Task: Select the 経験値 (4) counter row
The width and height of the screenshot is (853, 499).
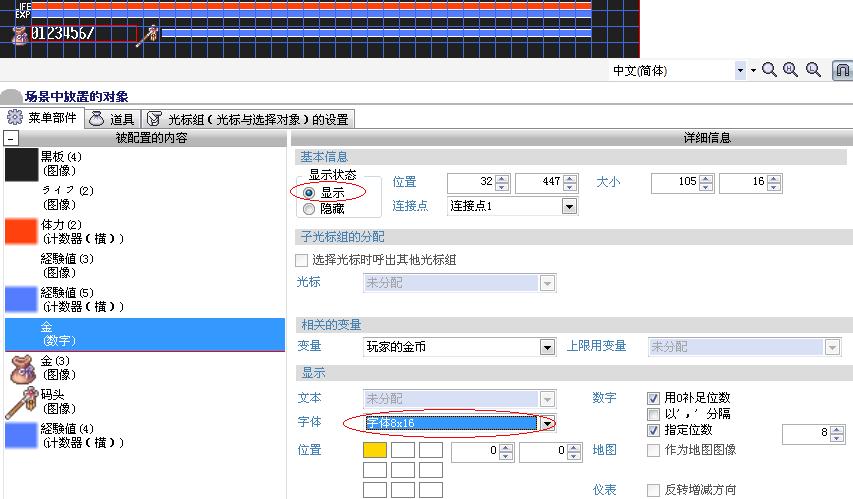Action: click(145, 436)
